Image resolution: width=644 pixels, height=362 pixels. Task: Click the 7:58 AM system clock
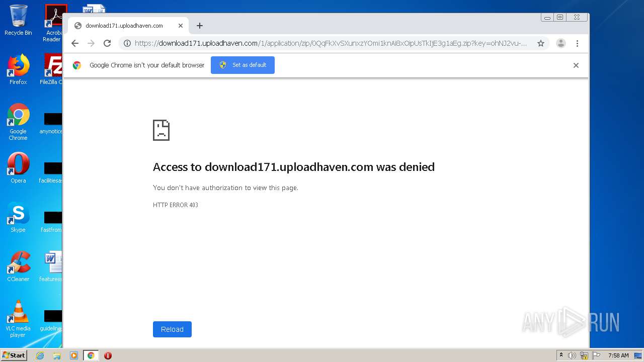coord(618,355)
